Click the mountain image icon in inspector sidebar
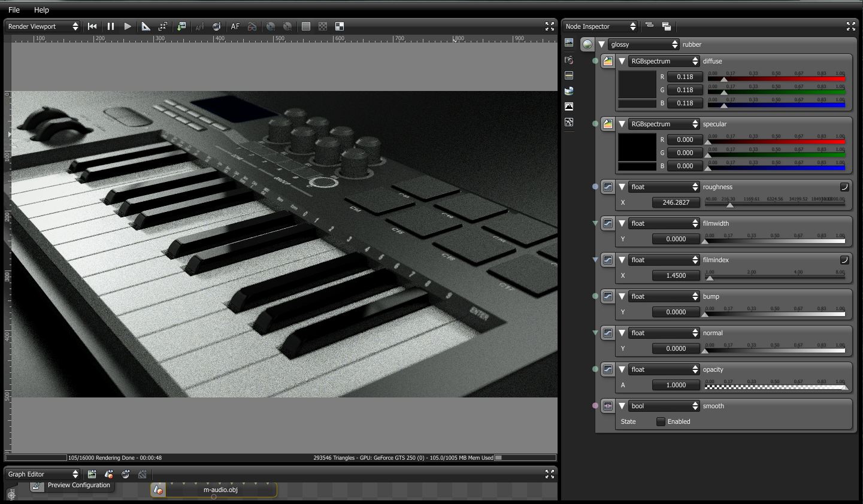863x504 pixels. point(569,107)
